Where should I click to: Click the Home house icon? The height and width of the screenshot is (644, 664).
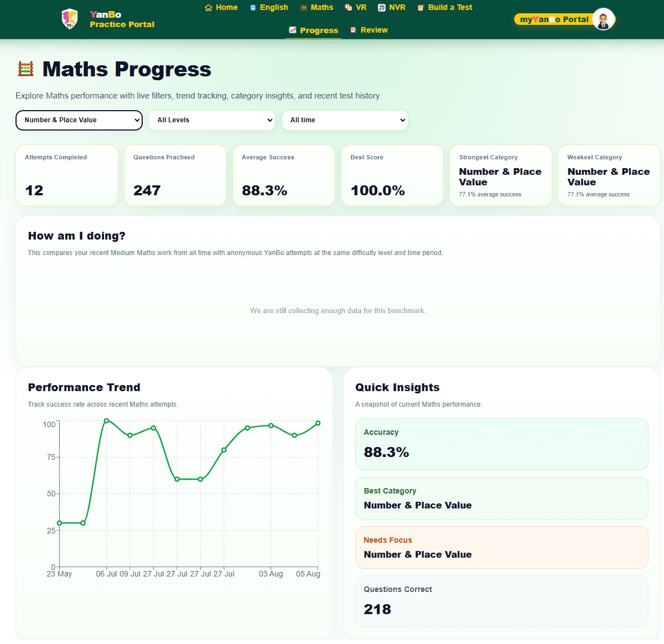[x=209, y=8]
